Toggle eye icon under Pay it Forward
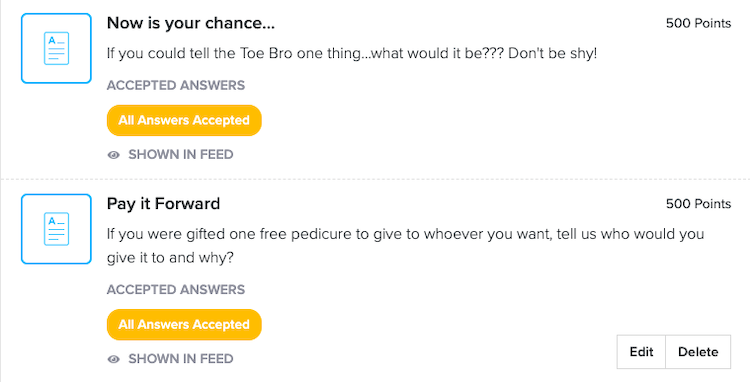 coord(113,359)
